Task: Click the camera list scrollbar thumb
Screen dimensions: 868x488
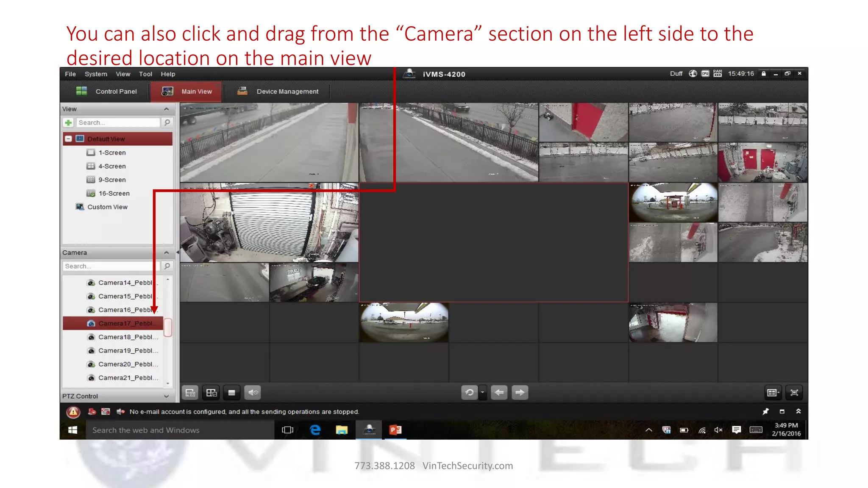Action: 168,327
